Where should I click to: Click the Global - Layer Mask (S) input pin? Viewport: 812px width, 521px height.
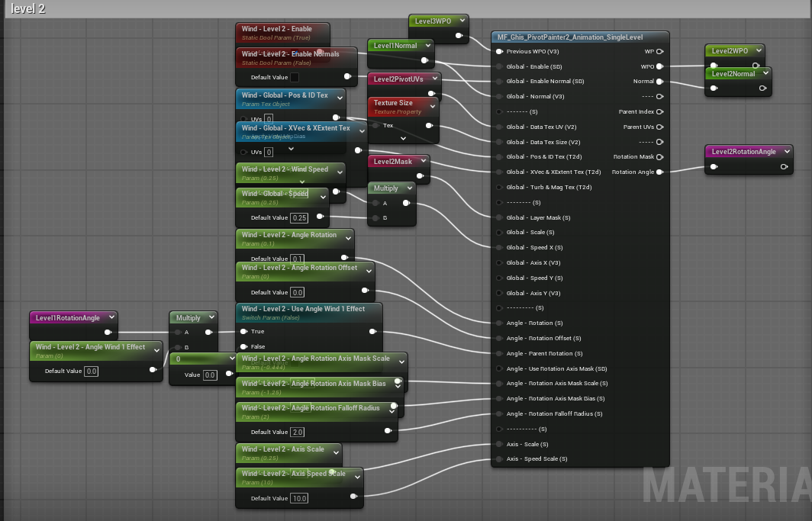499,218
